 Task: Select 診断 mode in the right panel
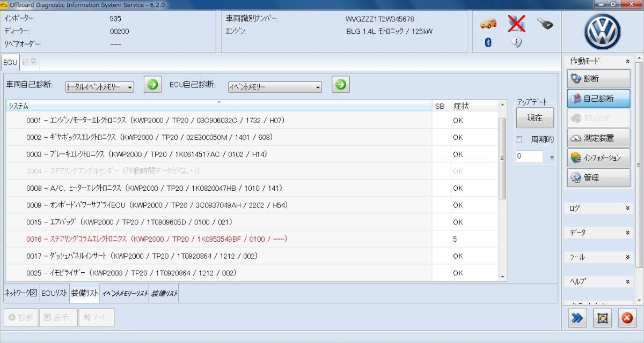pos(599,79)
